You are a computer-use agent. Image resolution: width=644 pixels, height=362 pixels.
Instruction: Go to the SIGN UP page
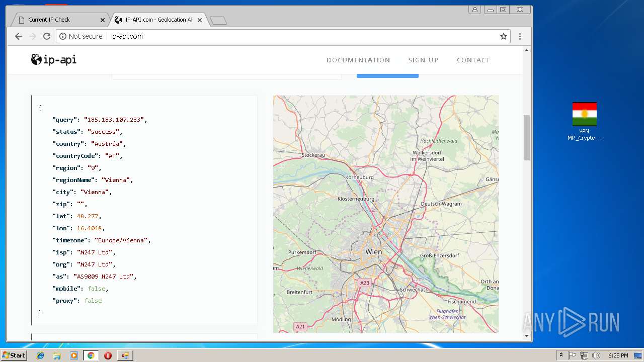coord(423,60)
